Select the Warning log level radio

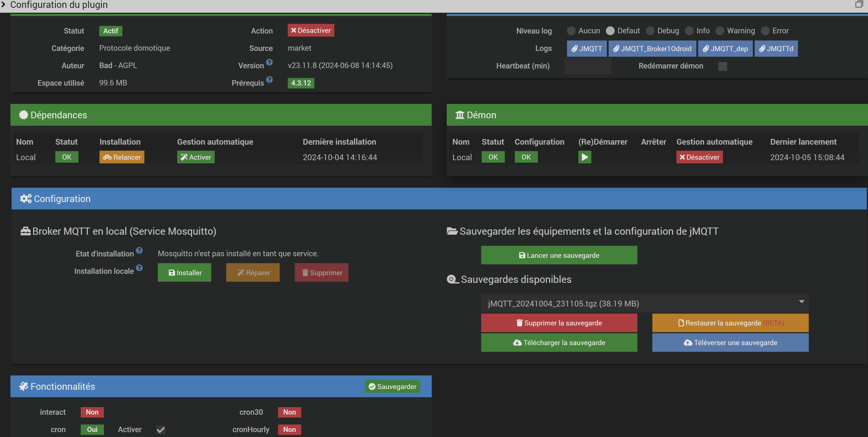pyautogui.click(x=720, y=31)
